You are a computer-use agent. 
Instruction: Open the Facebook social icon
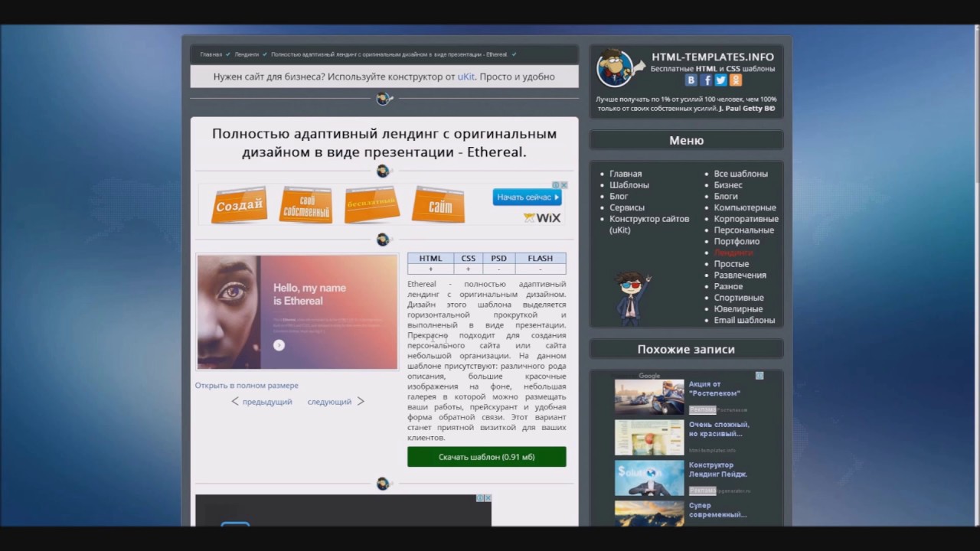tap(707, 80)
